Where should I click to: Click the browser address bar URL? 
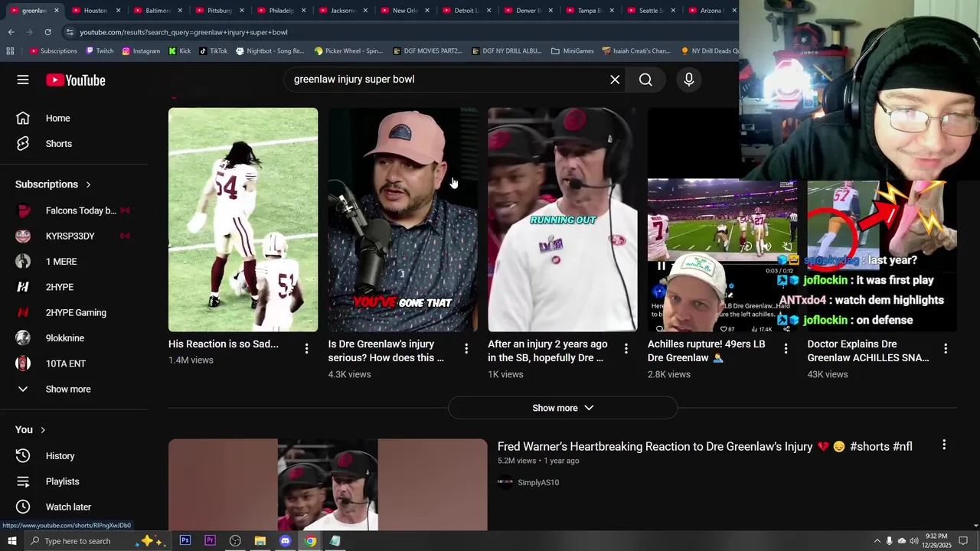184,32
